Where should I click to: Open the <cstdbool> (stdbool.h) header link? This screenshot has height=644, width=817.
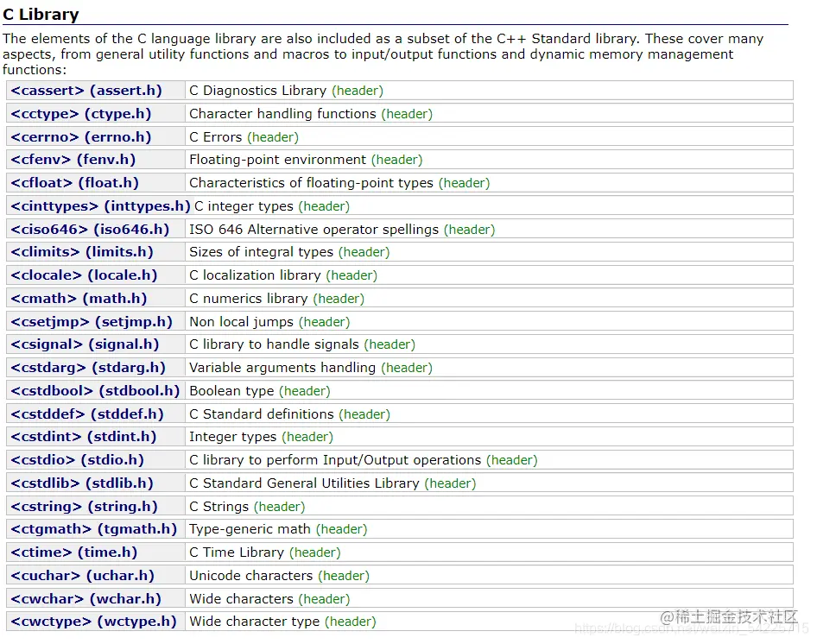tap(95, 391)
